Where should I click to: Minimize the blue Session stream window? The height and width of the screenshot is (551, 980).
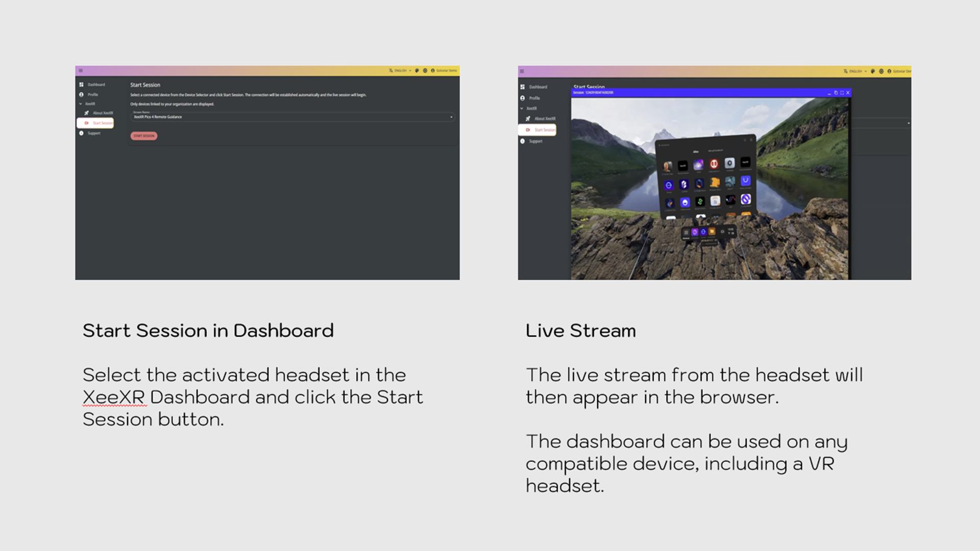click(829, 93)
